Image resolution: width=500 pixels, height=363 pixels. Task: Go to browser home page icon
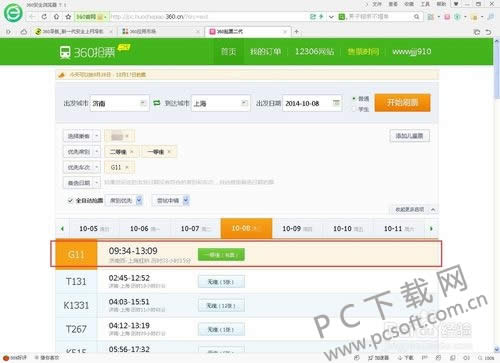pyautogui.click(x=57, y=16)
